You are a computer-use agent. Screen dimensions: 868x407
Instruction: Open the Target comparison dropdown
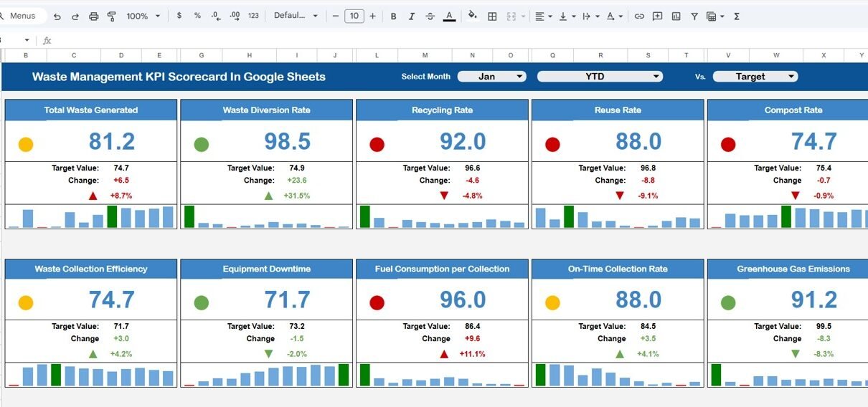[755, 77]
